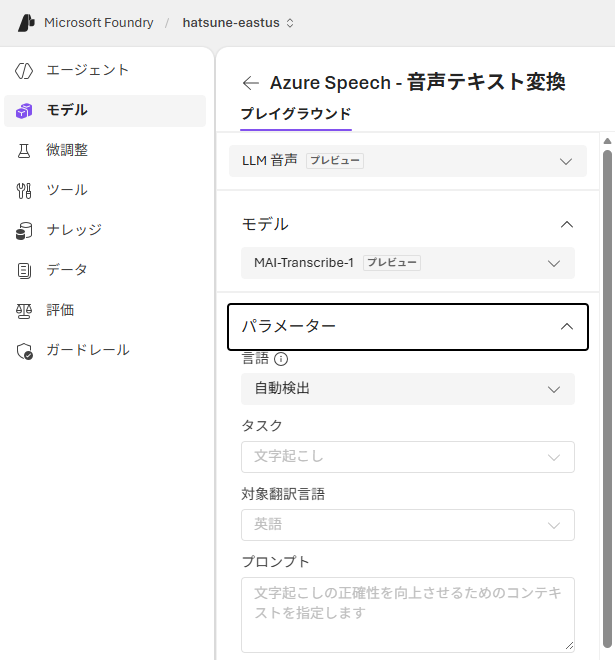Click the Microsoft Foundry logo icon
615x660 pixels.
click(x=27, y=23)
